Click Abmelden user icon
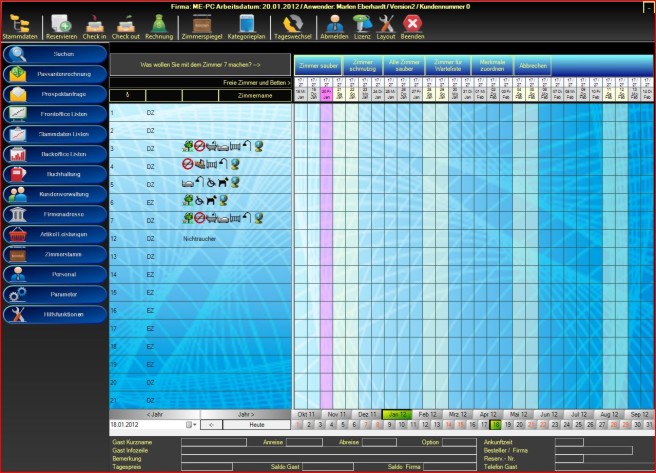The height and width of the screenshot is (473, 656). click(x=334, y=27)
